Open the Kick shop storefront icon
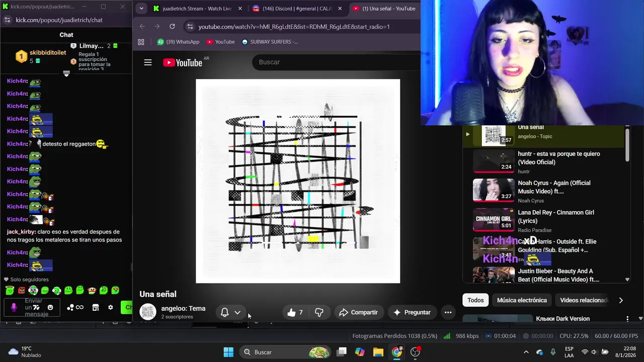The width and height of the screenshot is (644, 362). (96, 307)
